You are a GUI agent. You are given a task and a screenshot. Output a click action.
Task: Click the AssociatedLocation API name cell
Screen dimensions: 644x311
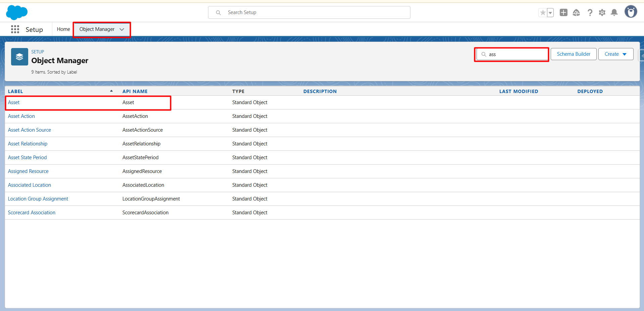point(143,185)
